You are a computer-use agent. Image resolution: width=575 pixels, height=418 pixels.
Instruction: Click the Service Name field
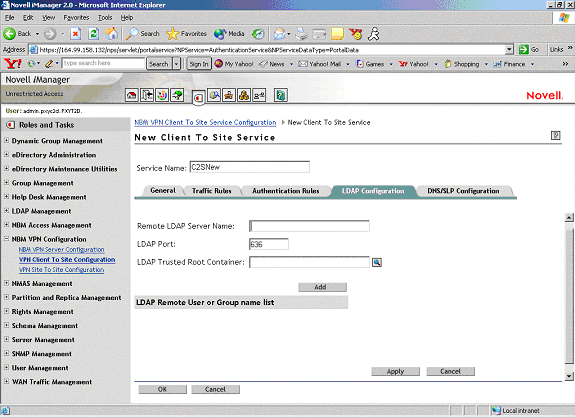[250, 167]
